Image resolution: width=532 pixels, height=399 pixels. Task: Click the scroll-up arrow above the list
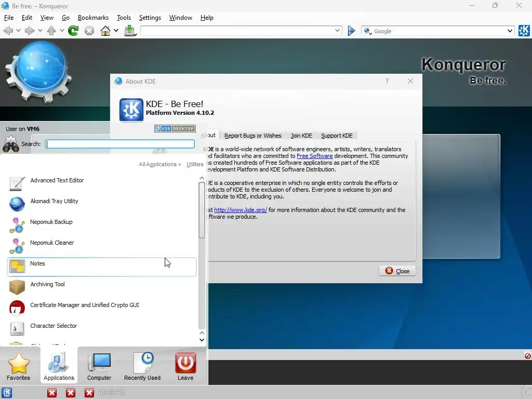202,178
